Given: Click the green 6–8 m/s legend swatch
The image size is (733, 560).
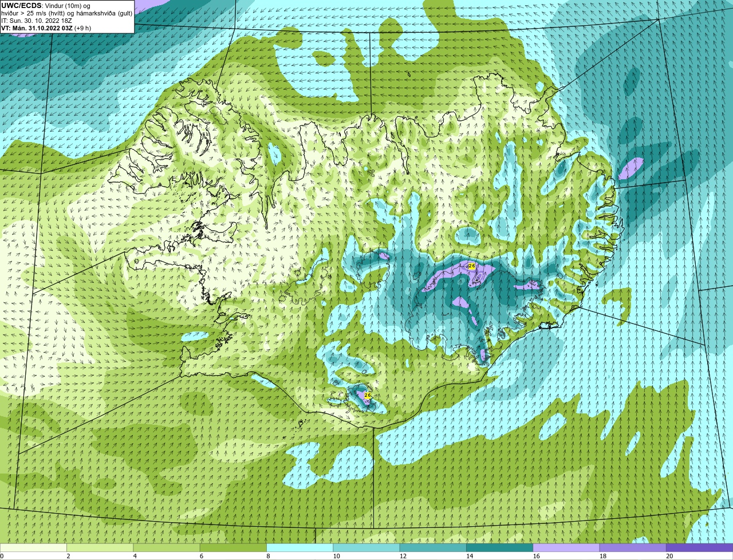Looking at the screenshot, I should pos(233,547).
